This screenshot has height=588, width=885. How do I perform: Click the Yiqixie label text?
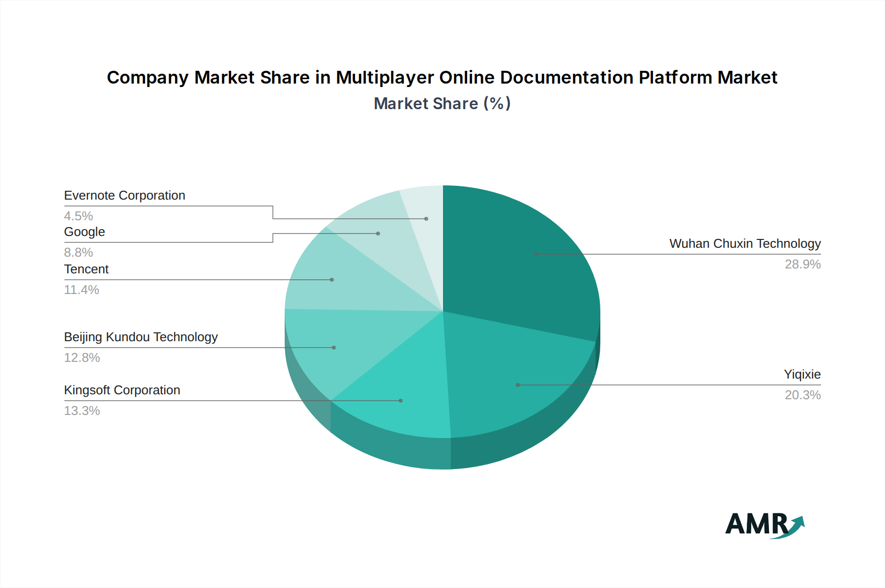click(802, 375)
